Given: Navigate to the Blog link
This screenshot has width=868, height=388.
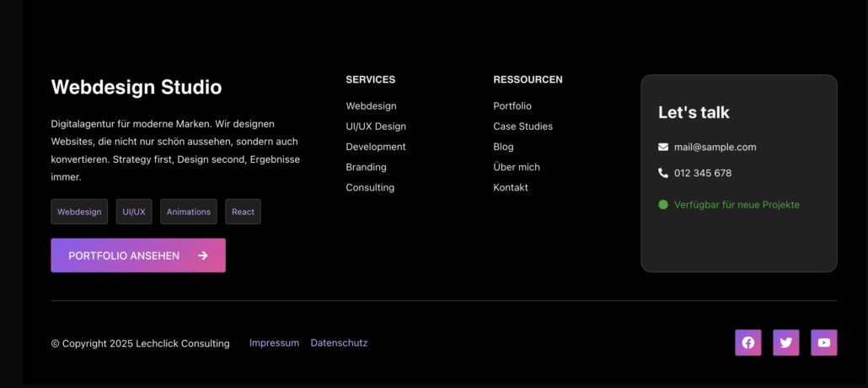Looking at the screenshot, I should pyautogui.click(x=503, y=147).
